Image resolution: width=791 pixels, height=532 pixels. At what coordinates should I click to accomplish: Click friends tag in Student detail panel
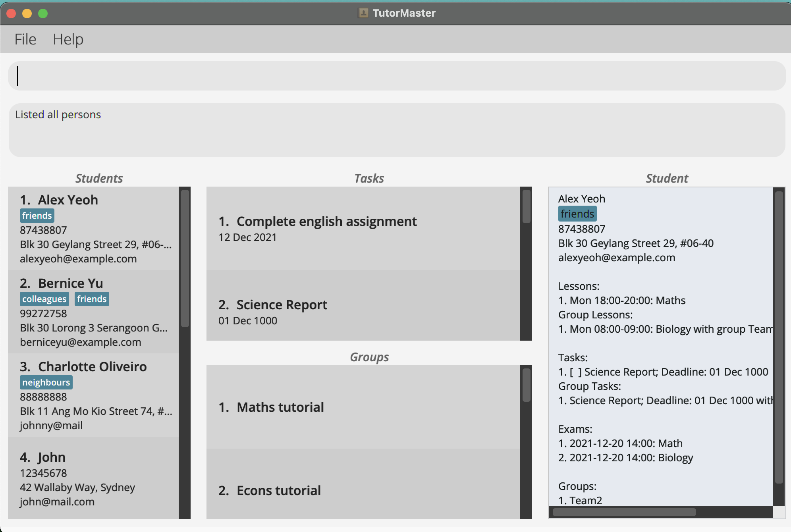[x=577, y=214]
